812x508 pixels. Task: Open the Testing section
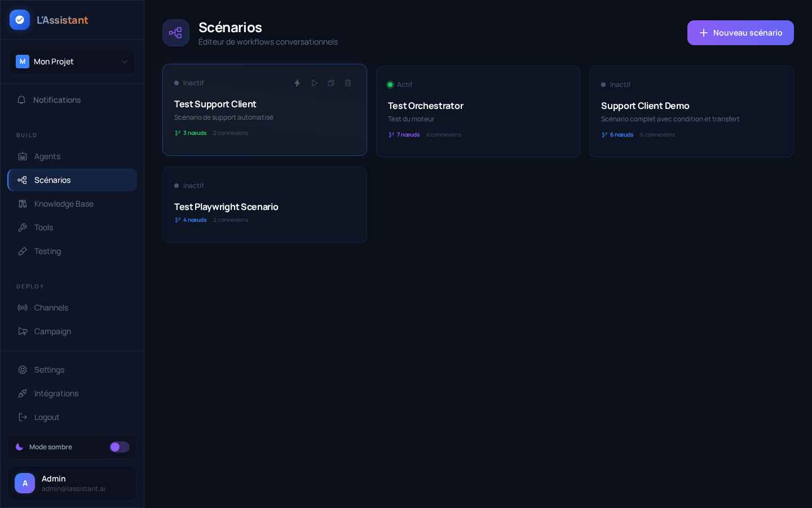[47, 251]
